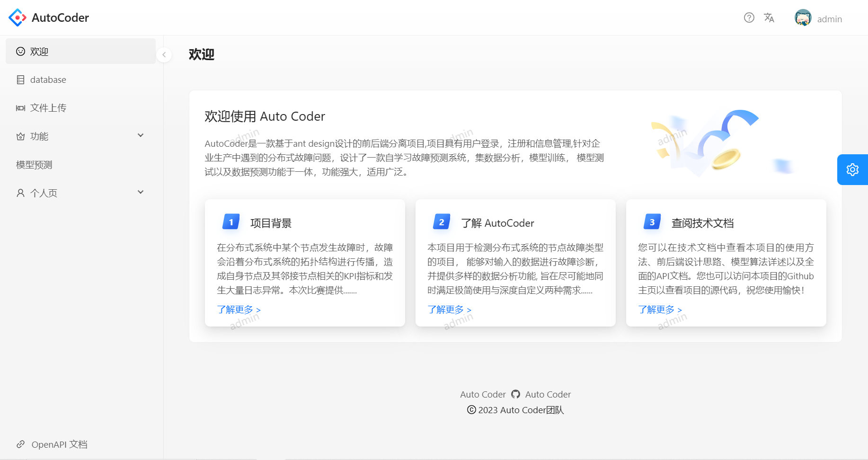Click the admin username in the header

[830, 19]
